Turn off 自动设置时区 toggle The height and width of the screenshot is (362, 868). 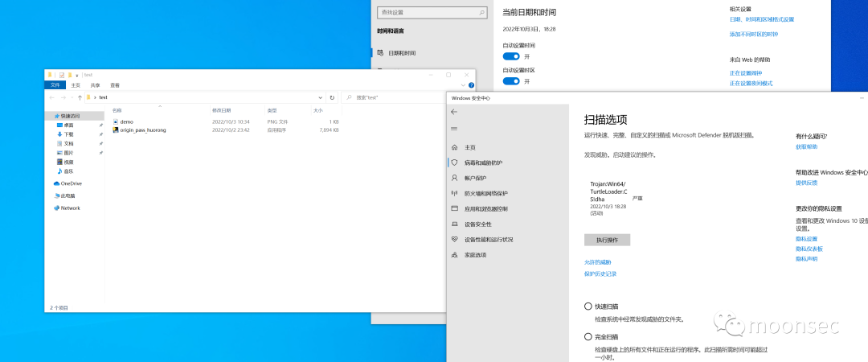pyautogui.click(x=511, y=81)
